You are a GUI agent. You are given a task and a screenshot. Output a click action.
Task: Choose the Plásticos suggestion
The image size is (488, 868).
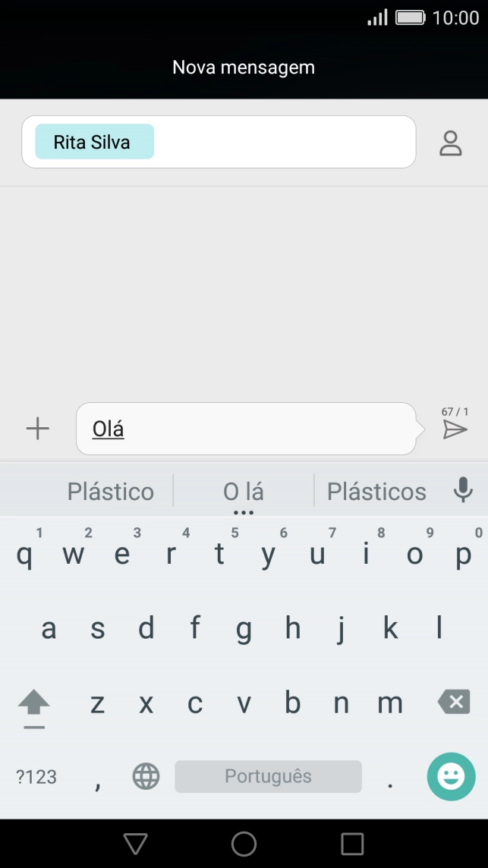[376, 491]
